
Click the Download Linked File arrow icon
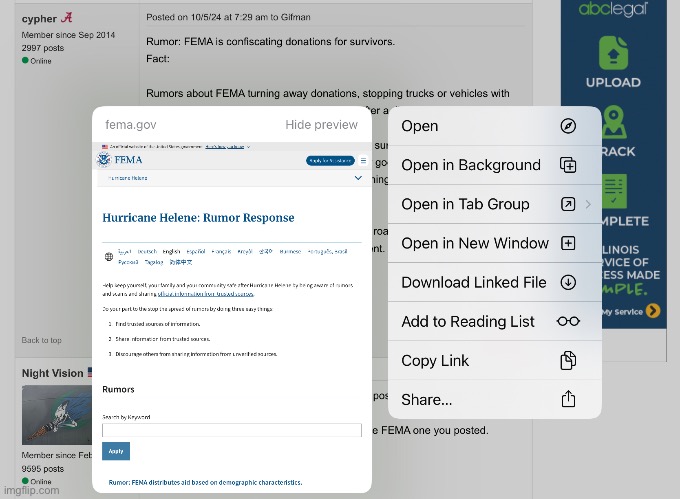[568, 282]
